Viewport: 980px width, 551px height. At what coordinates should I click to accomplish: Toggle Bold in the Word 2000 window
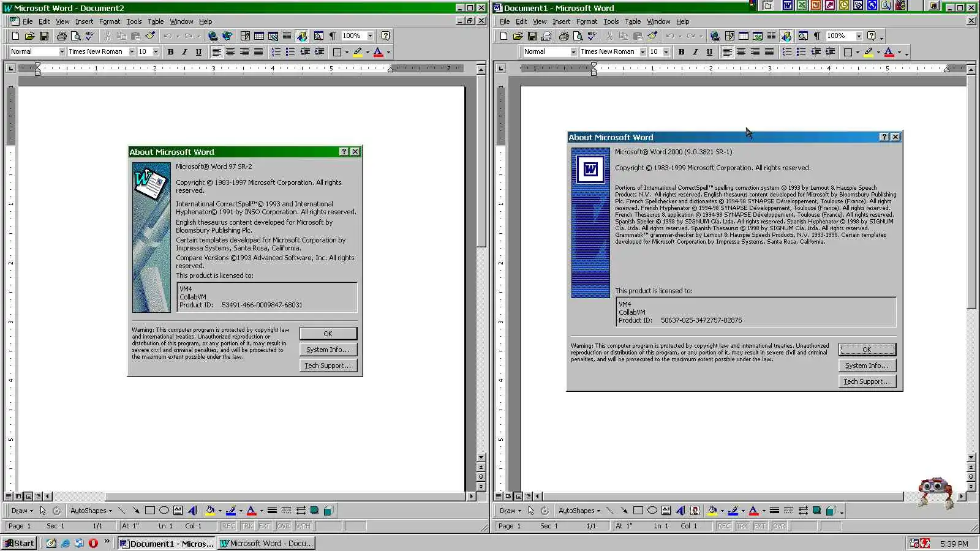point(681,52)
